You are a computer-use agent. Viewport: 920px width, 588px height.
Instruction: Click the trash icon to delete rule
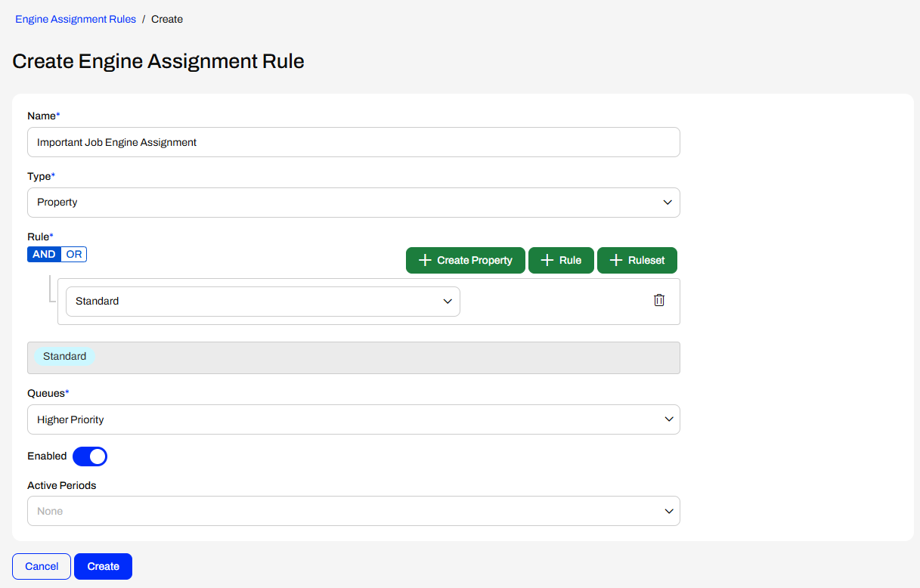point(659,300)
